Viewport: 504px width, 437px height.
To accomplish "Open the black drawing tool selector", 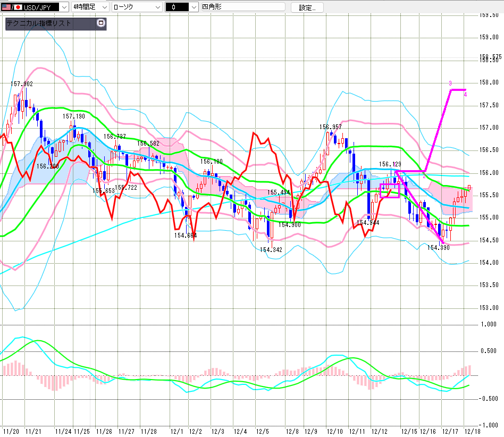I will [192, 7].
